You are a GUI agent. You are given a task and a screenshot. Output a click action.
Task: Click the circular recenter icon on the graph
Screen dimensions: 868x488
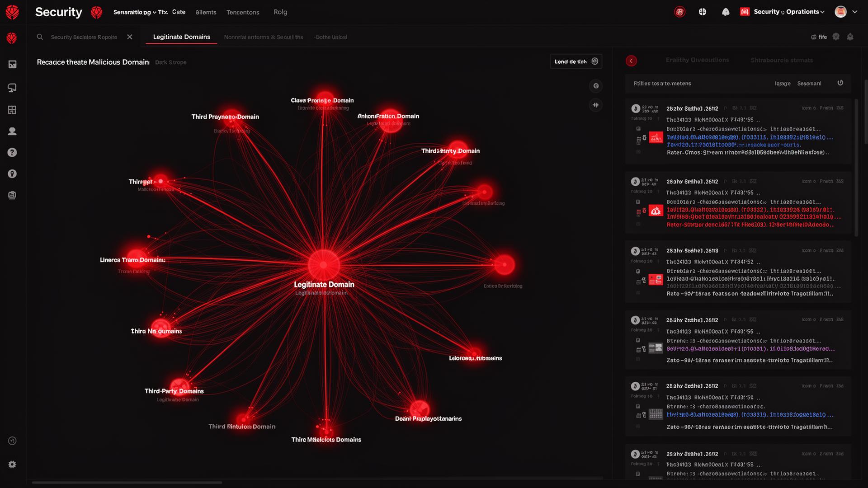point(596,86)
